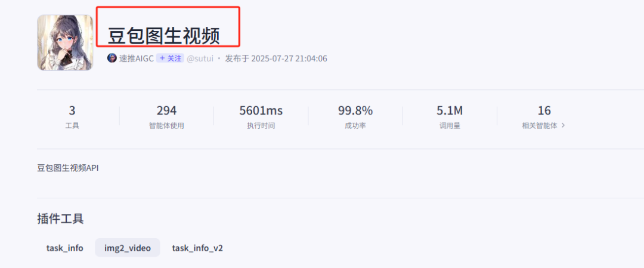Click the 5.1M 调用量 statistic
The image size is (644, 268).
click(450, 117)
